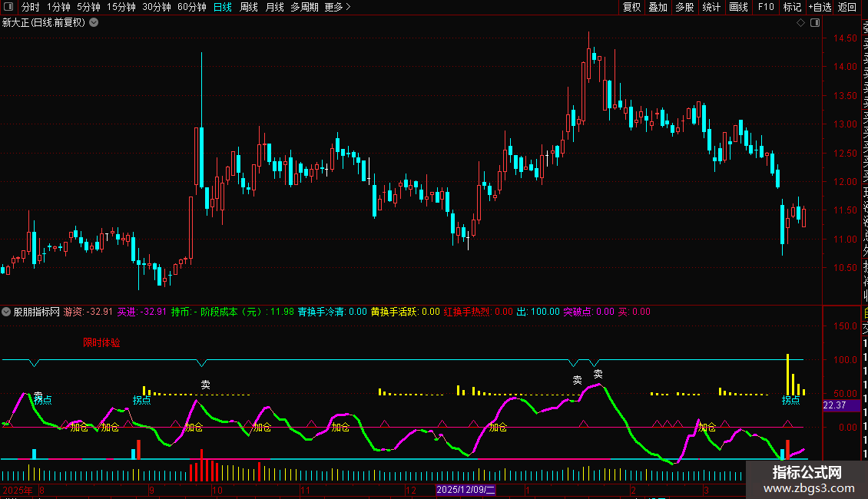Click the 22.37 indicator value tag
The image size is (868, 499).
[841, 405]
